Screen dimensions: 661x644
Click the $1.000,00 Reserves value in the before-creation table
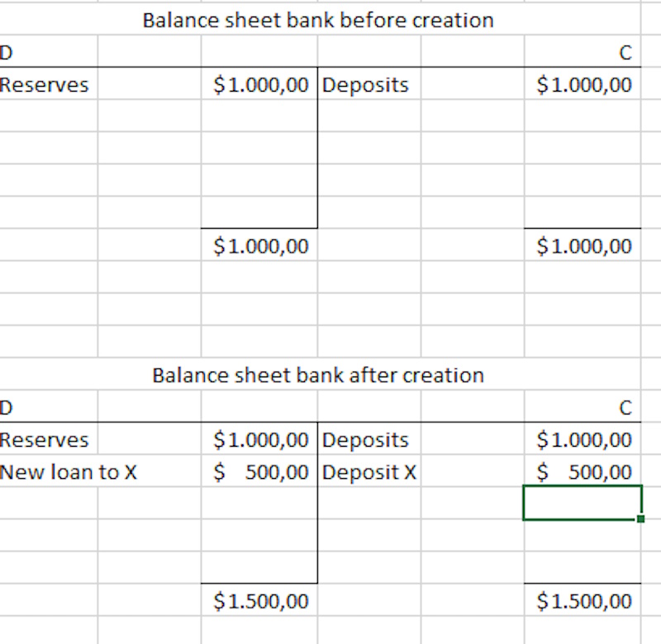pos(259,85)
